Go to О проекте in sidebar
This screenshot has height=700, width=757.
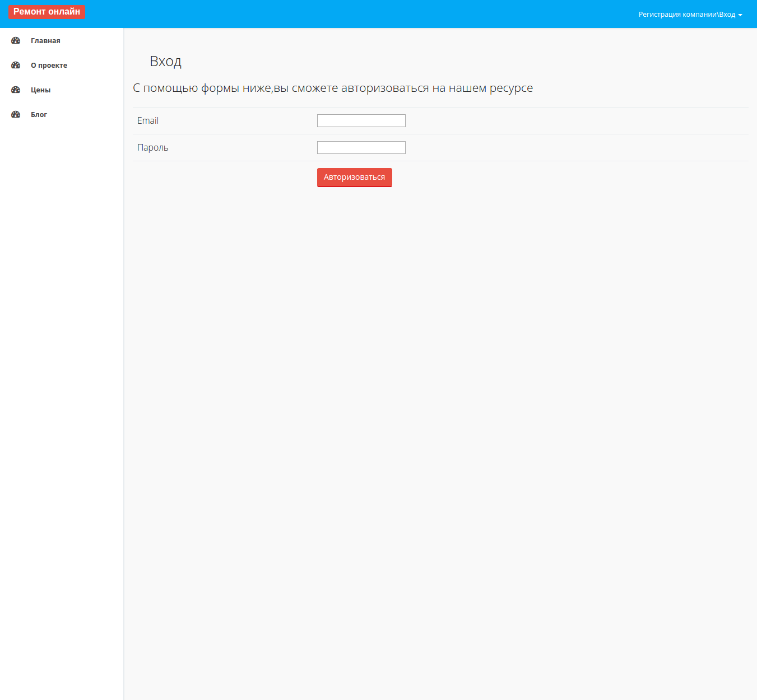click(x=62, y=65)
